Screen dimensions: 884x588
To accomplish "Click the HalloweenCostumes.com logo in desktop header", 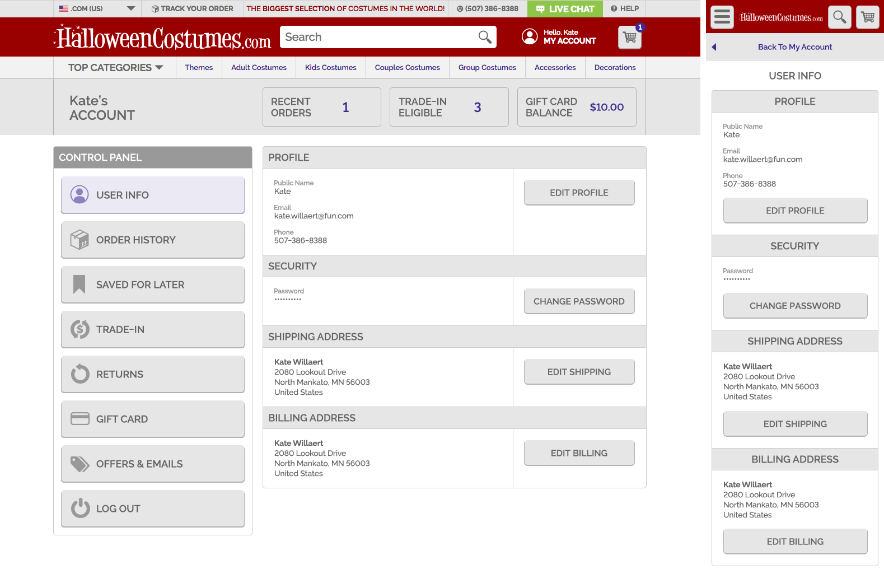I will click(x=162, y=38).
